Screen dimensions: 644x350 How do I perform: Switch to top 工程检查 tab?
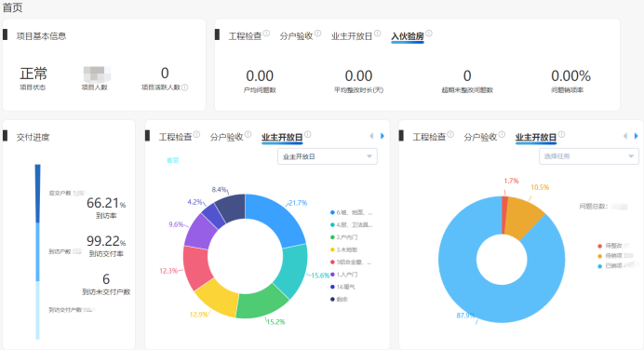pyautogui.click(x=245, y=36)
